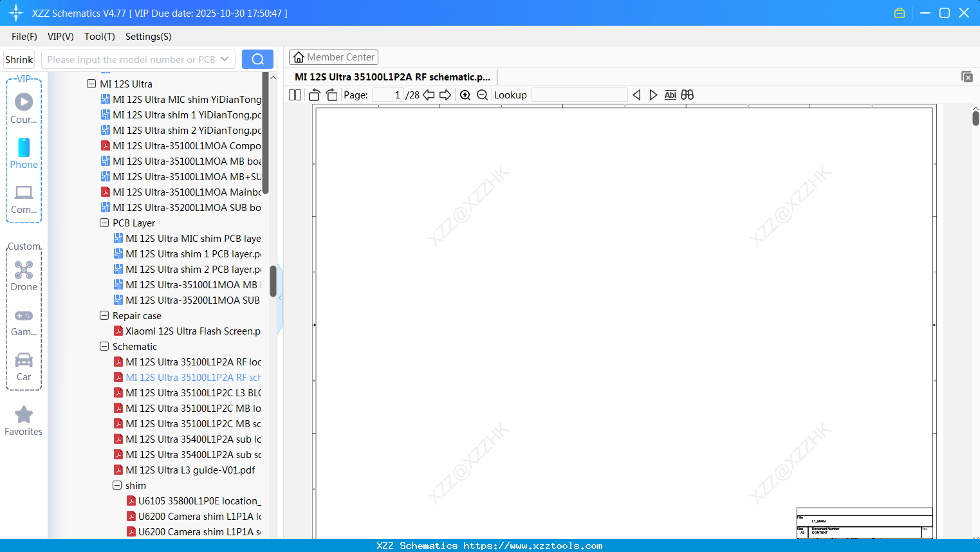Go to the next page arrow

coord(445,95)
